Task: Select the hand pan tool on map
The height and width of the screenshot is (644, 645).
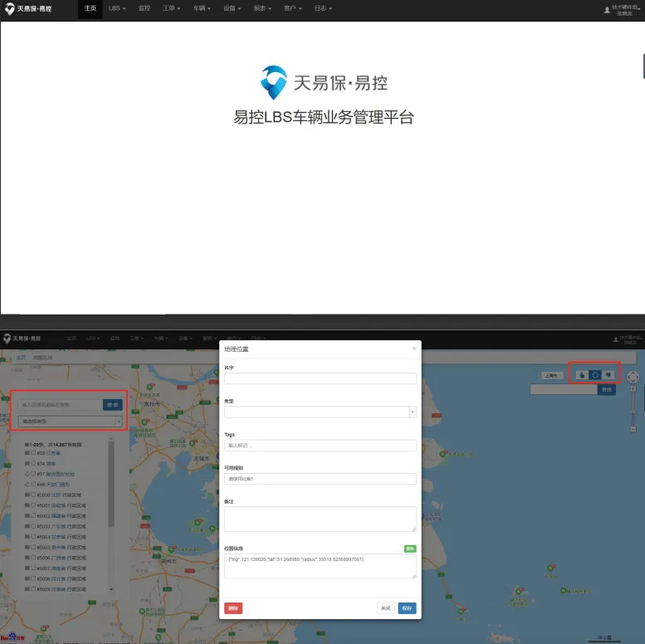Action: 582,375
